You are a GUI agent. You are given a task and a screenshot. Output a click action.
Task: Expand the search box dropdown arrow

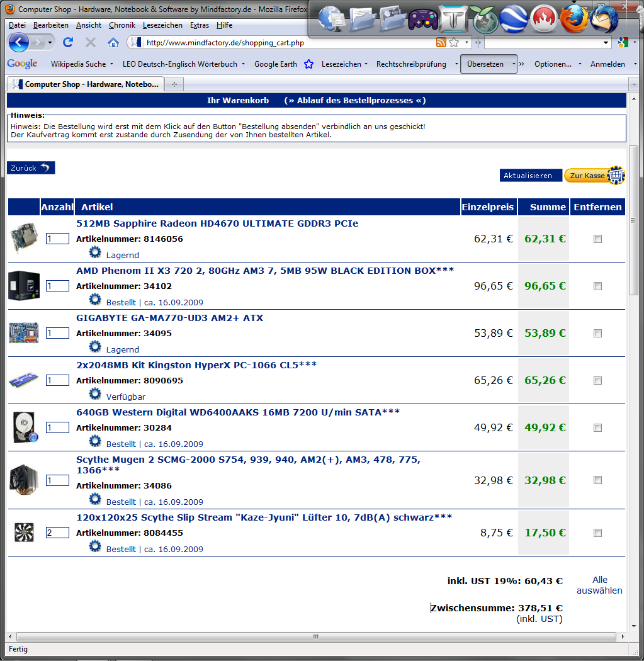coord(606,43)
